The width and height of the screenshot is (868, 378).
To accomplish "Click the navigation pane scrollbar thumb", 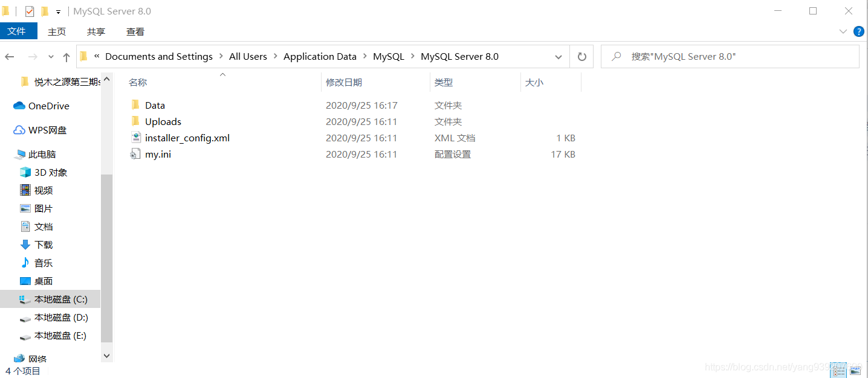I will [106, 258].
